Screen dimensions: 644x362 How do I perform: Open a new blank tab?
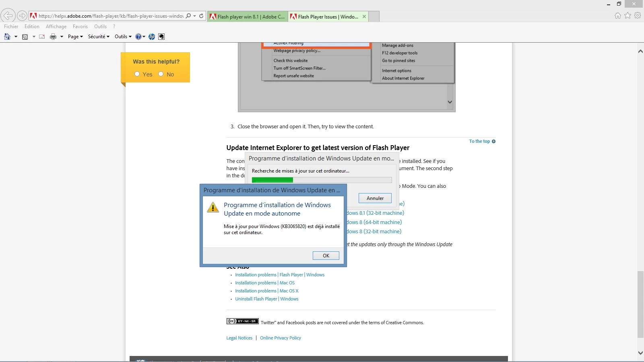point(374,16)
